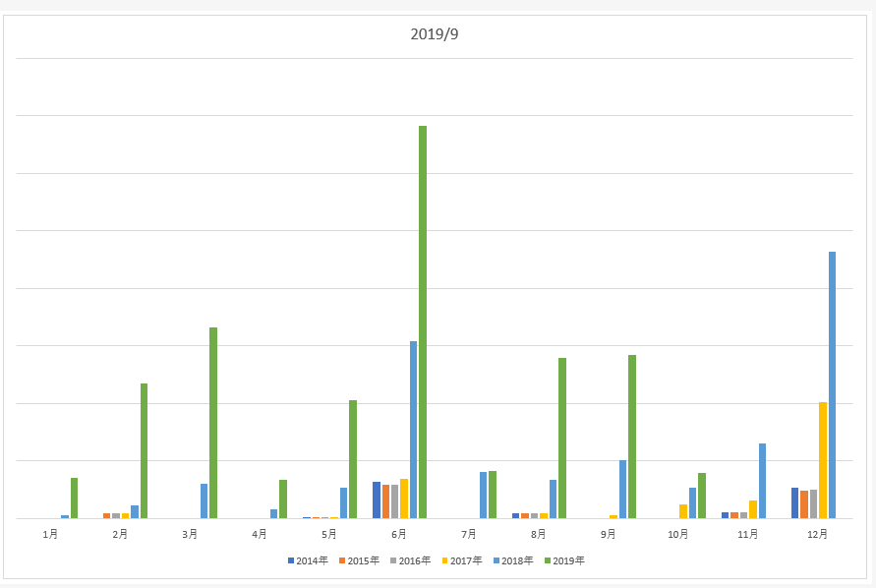Image resolution: width=876 pixels, height=588 pixels.
Task: Select the yellow 2017 bar in 11月
Action: click(753, 509)
